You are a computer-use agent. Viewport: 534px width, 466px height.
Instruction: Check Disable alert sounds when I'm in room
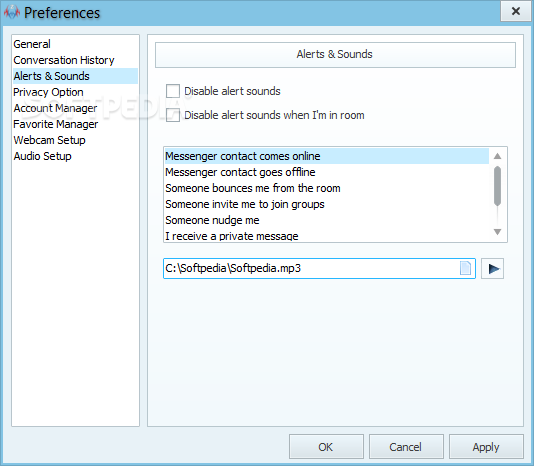click(x=173, y=115)
